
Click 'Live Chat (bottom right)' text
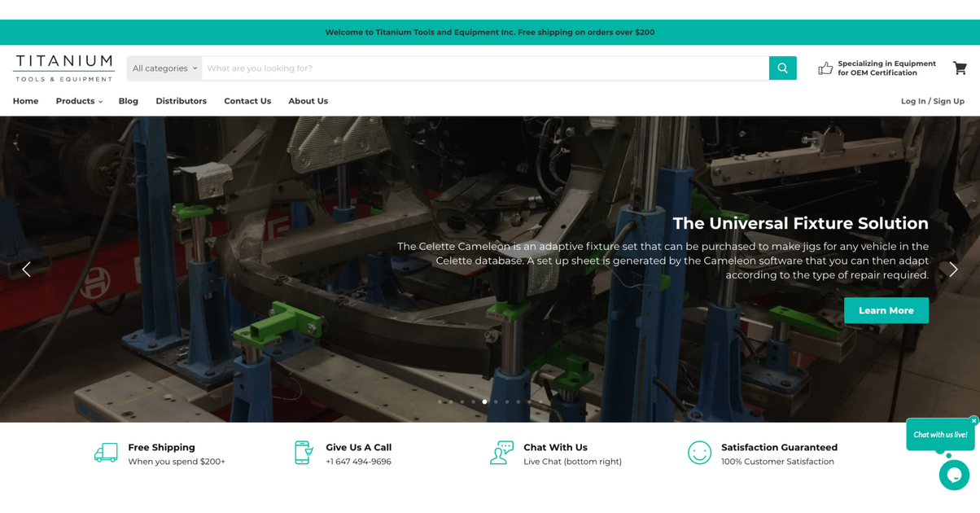point(572,462)
